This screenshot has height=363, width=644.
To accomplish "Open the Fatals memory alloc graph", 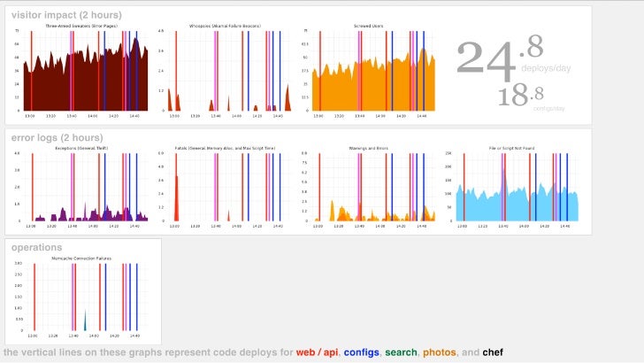I will click(x=225, y=187).
